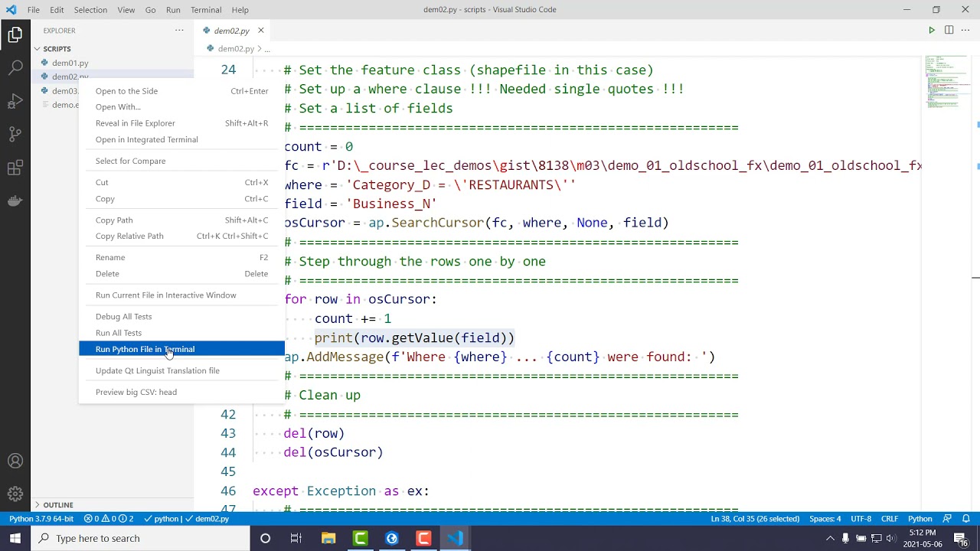Choose Rename in context menu
The image size is (980, 551).
[181, 257]
